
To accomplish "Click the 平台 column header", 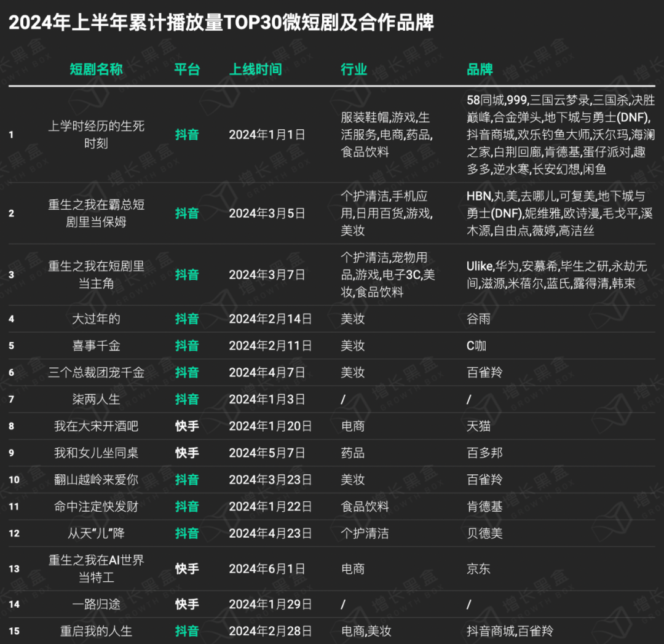I will pyautogui.click(x=187, y=69).
